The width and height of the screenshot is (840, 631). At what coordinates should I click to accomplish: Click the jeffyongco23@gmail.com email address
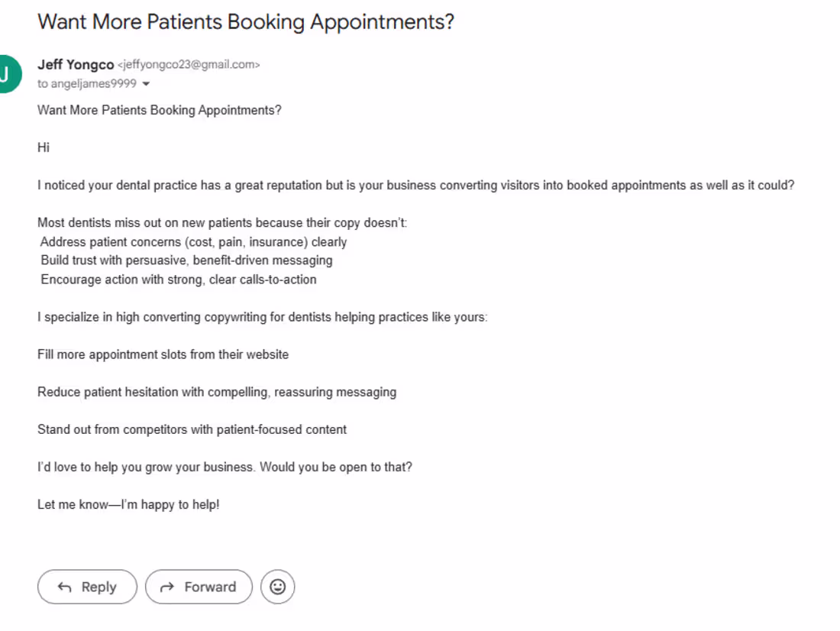click(189, 65)
